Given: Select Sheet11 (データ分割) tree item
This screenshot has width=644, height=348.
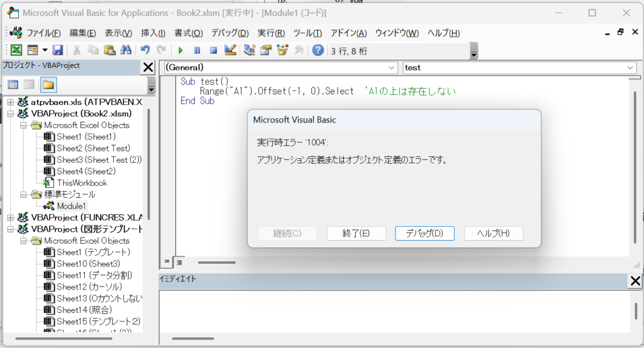Looking at the screenshot, I should [x=94, y=275].
